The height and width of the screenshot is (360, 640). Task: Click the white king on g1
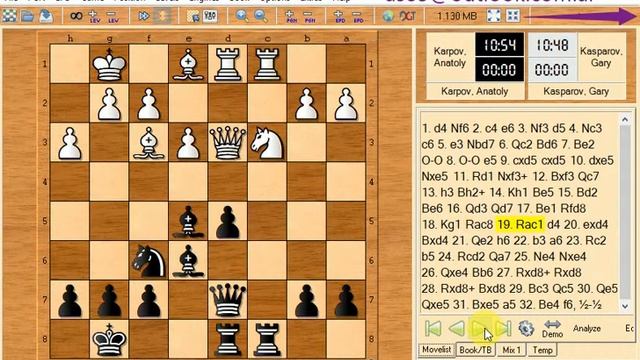[109, 63]
